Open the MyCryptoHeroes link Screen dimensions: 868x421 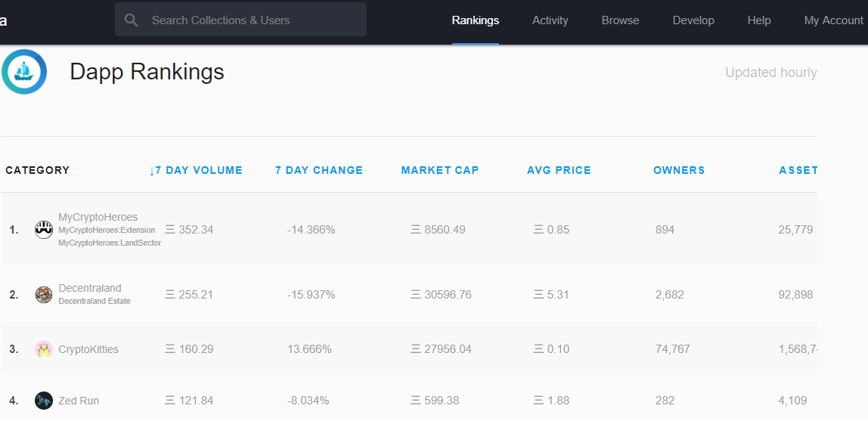tap(98, 218)
